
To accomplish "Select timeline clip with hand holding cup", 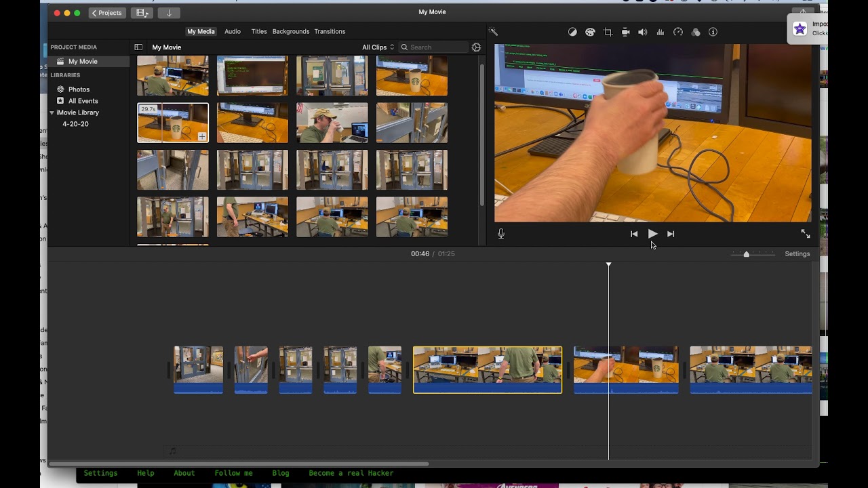I will (x=626, y=370).
